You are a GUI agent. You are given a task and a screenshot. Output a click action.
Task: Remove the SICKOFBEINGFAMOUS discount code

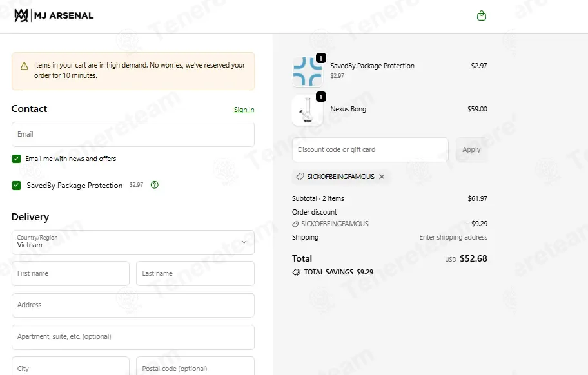382,177
